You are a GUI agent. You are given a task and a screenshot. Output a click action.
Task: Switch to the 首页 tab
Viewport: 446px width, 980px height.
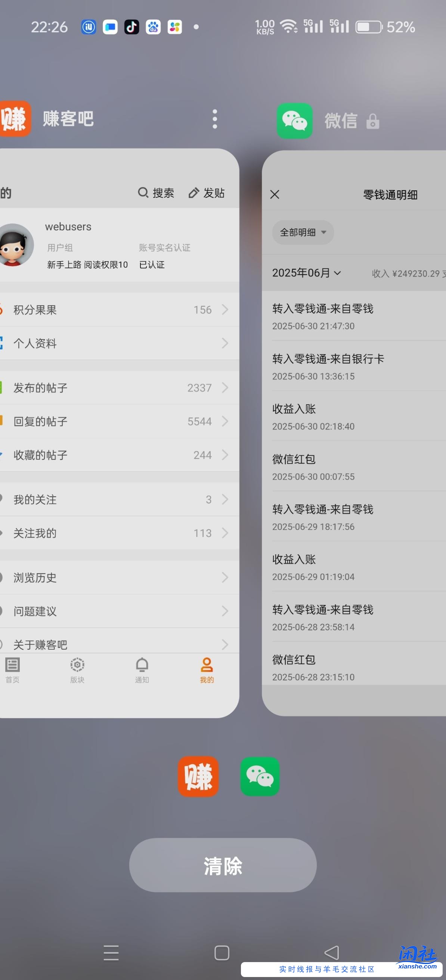pos(12,670)
